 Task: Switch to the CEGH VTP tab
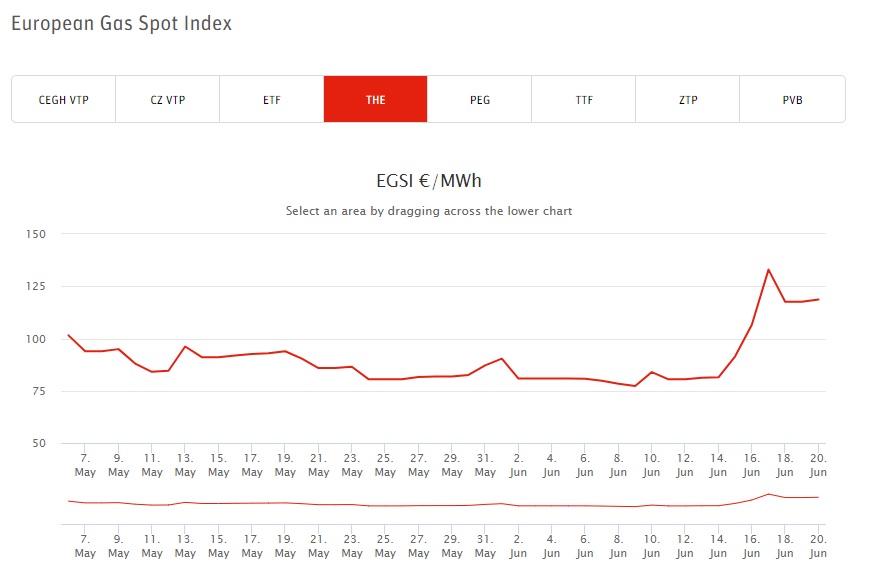click(64, 100)
